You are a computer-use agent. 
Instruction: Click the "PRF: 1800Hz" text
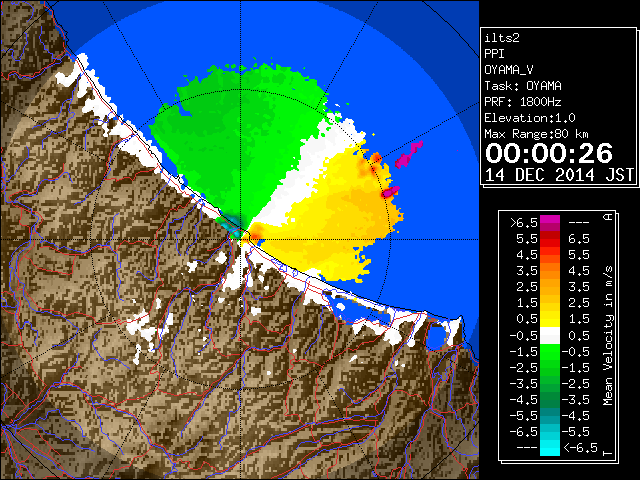pos(523,102)
